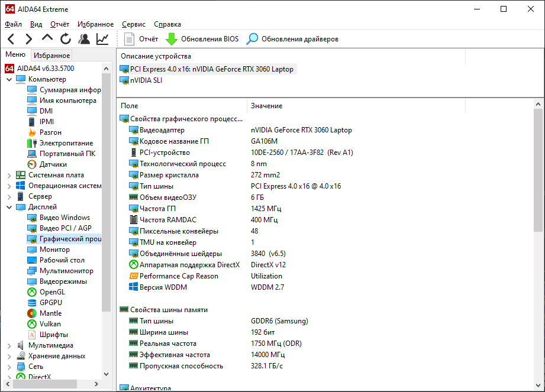Expand the Мультимедиа tree node
Viewport: 545px width, 392px height.
click(x=9, y=346)
